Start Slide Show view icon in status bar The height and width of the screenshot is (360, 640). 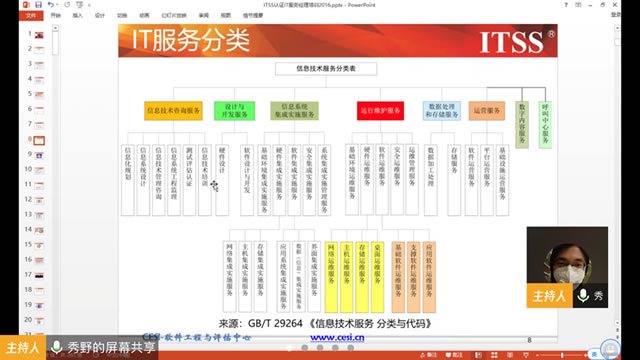click(526, 355)
